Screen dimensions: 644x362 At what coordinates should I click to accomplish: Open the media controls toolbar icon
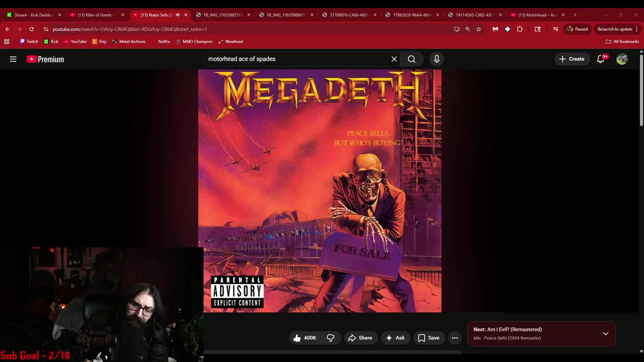(555, 29)
